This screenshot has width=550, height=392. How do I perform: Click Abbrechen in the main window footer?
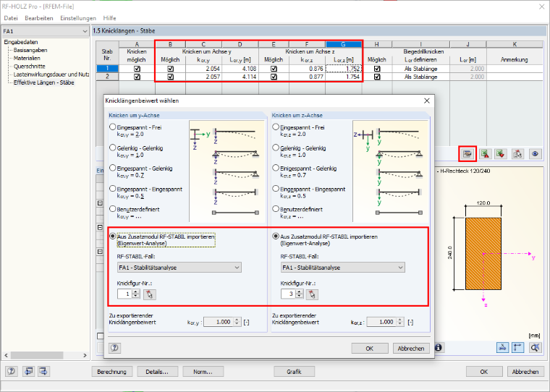pyautogui.click(x=525, y=372)
